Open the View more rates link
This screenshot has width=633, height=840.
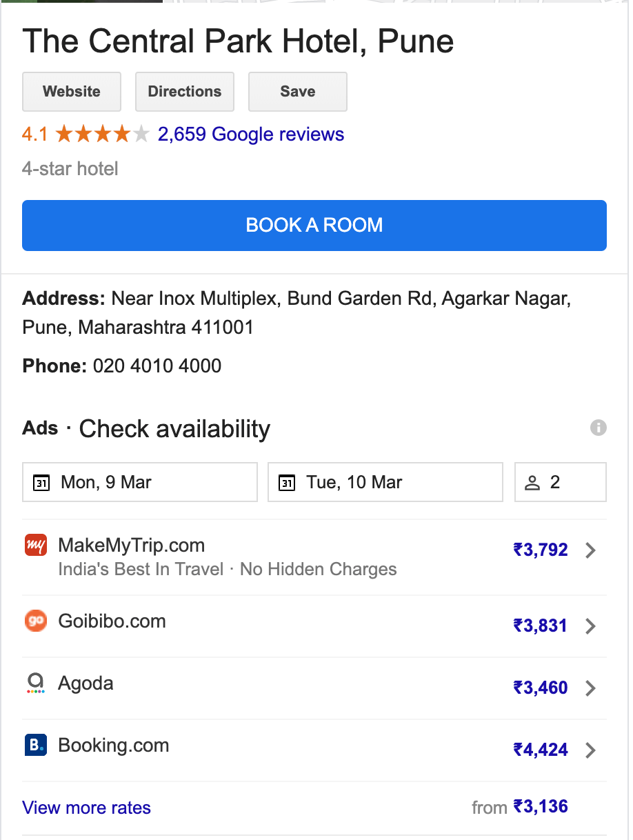87,808
